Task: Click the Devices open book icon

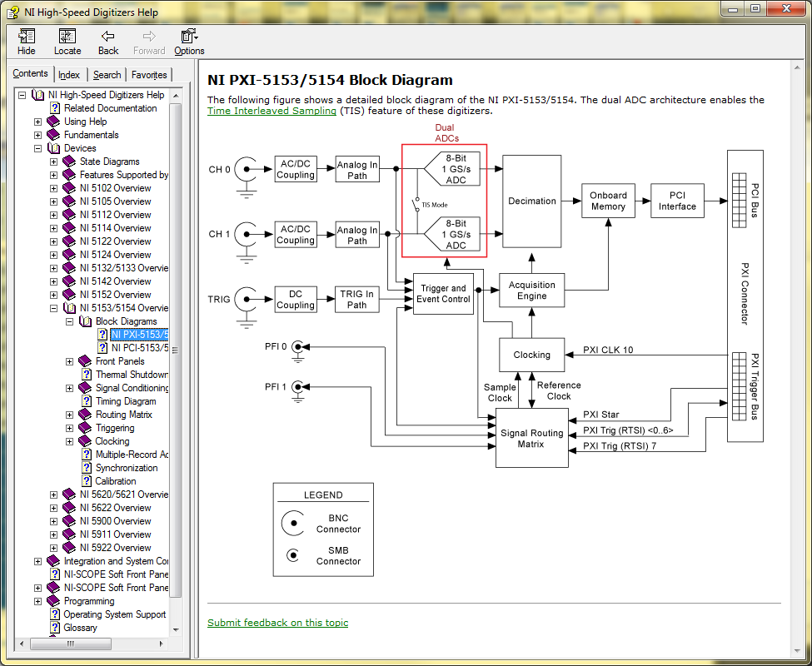Action: [54, 148]
